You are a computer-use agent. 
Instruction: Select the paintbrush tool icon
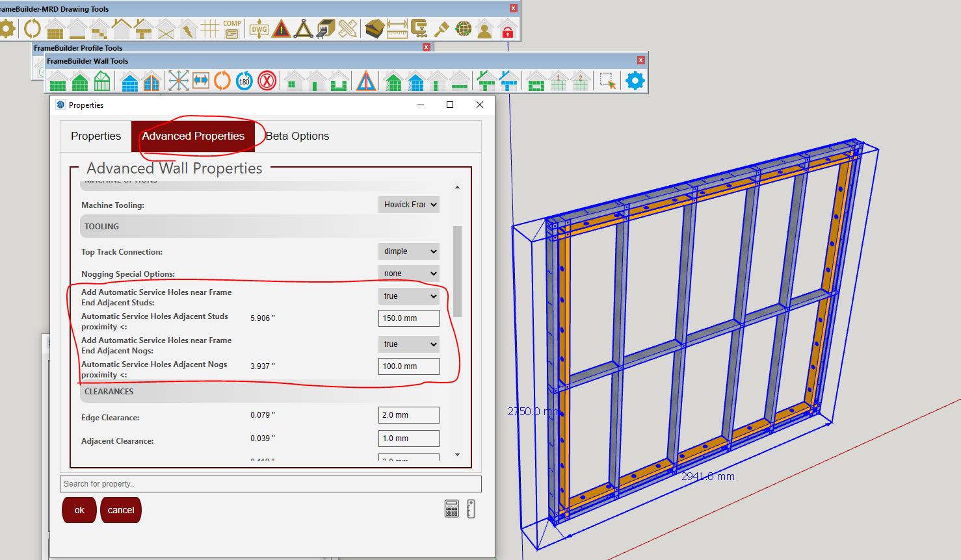pyautogui.click(x=441, y=29)
